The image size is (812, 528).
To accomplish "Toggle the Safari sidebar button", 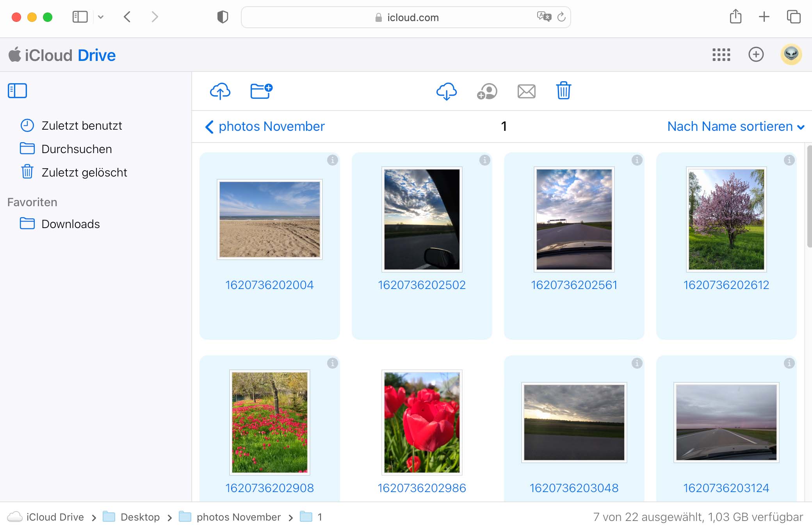I will point(80,17).
